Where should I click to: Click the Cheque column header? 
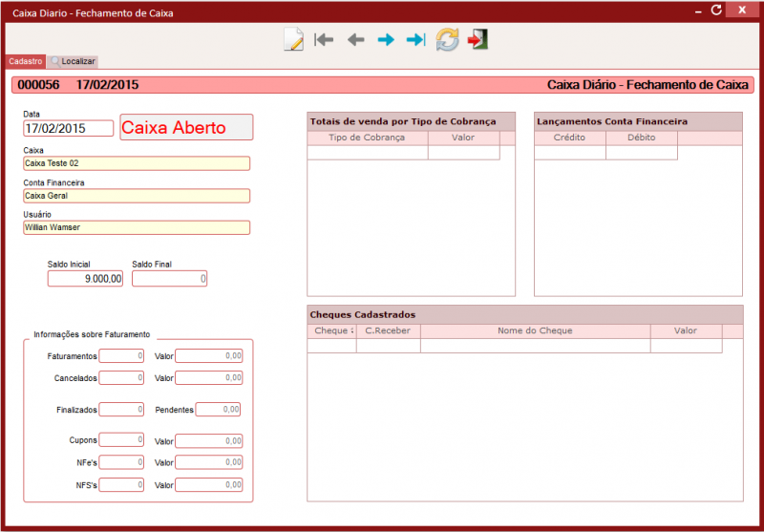[x=331, y=330]
